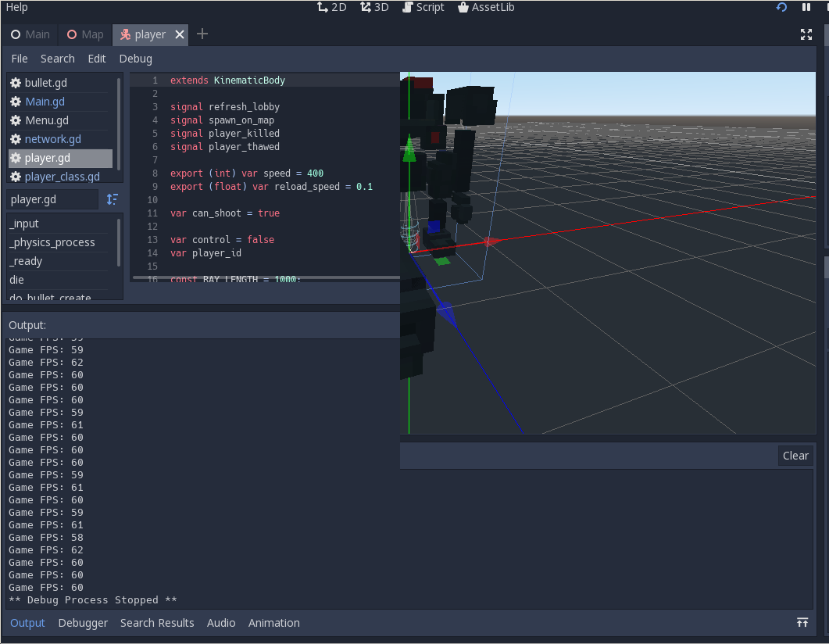
Task: Click the green Y-axis gizmo arrow
Action: coord(409,149)
